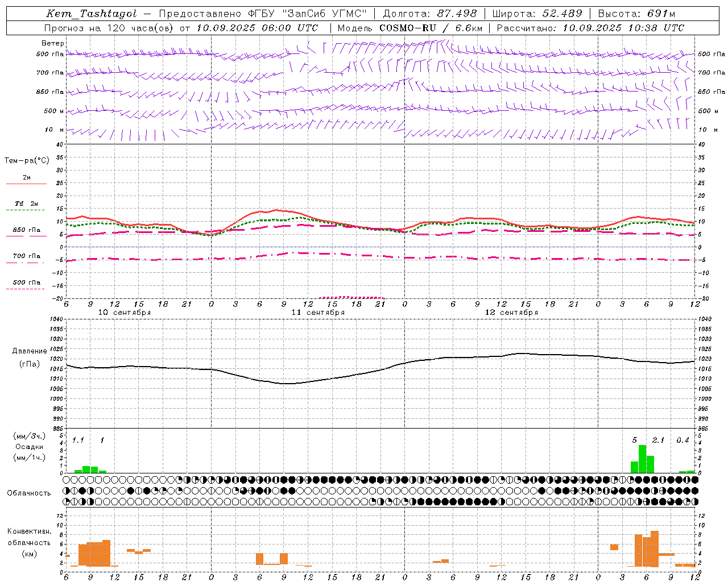Select the 'Высота: 691м' header field
This screenshot has width=728, height=582.
[x=636, y=14]
